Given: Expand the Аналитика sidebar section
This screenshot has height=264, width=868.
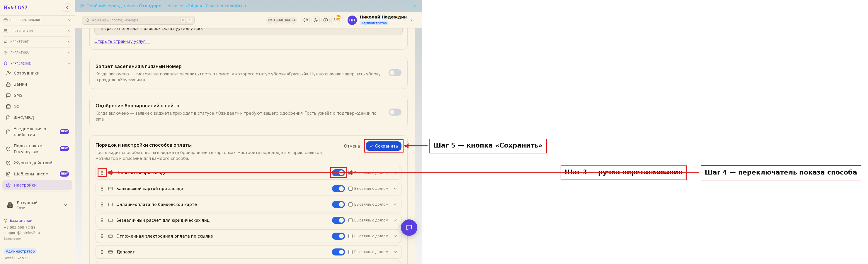Looking at the screenshot, I should pyautogui.click(x=37, y=53).
